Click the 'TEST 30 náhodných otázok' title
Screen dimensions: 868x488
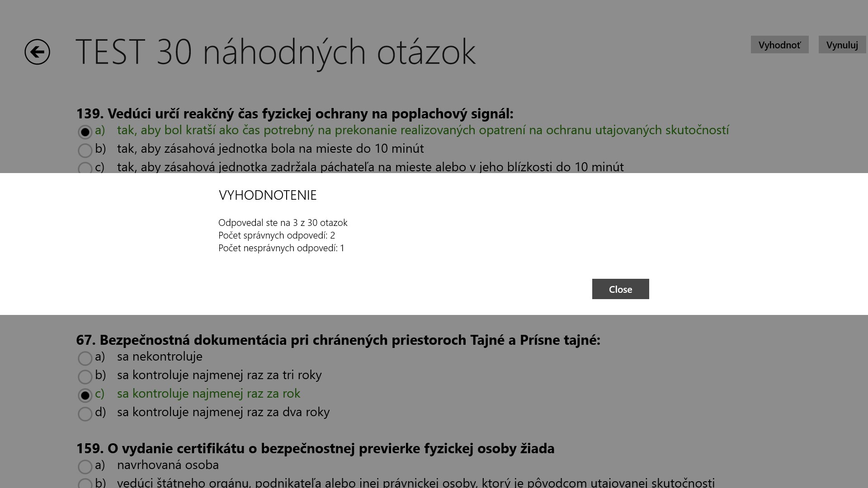click(x=275, y=52)
